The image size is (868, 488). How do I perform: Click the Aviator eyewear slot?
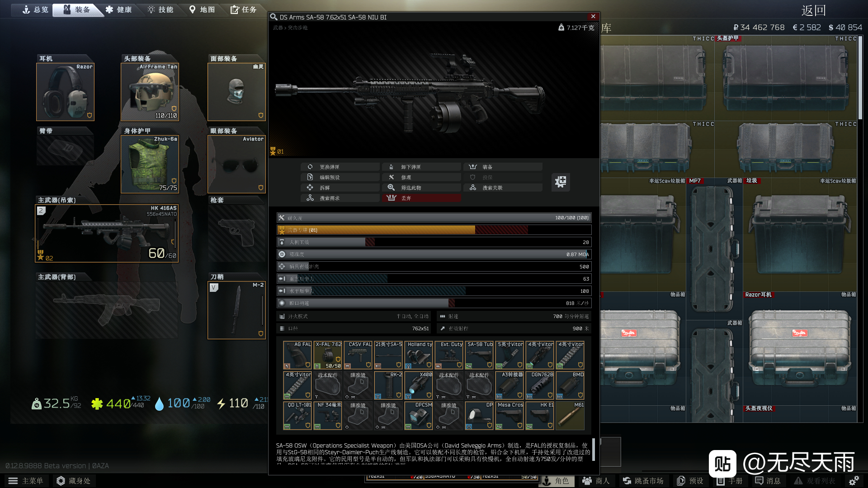(x=236, y=164)
